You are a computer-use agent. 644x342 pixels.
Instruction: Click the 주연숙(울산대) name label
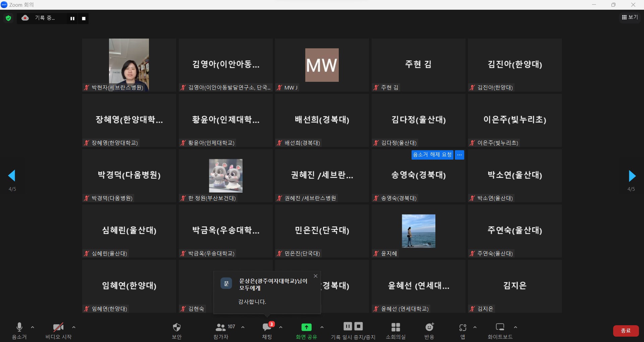[x=495, y=253]
